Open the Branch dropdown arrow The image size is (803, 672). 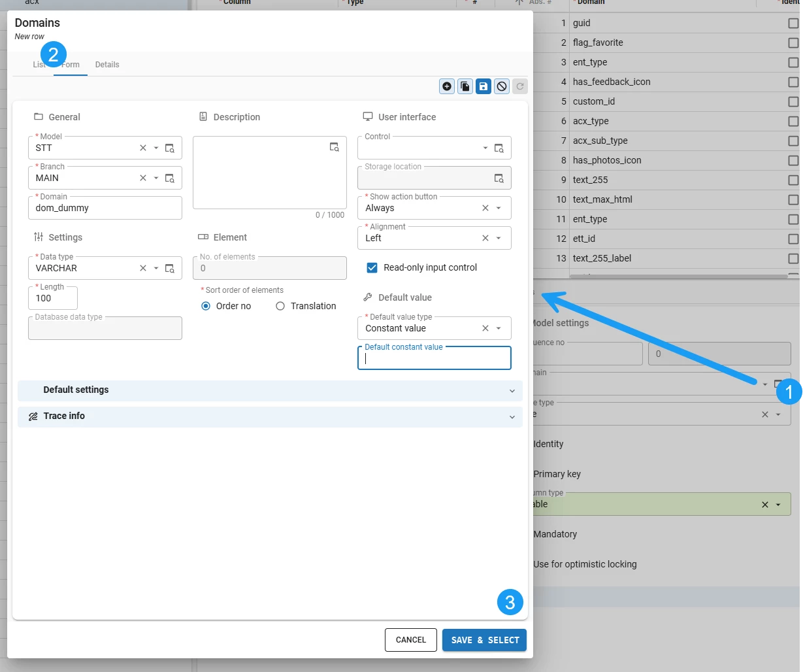[156, 178]
